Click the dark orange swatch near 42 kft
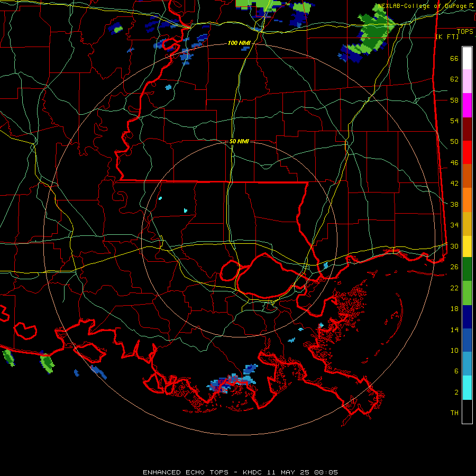This screenshot has width=476, height=476. tap(467, 176)
